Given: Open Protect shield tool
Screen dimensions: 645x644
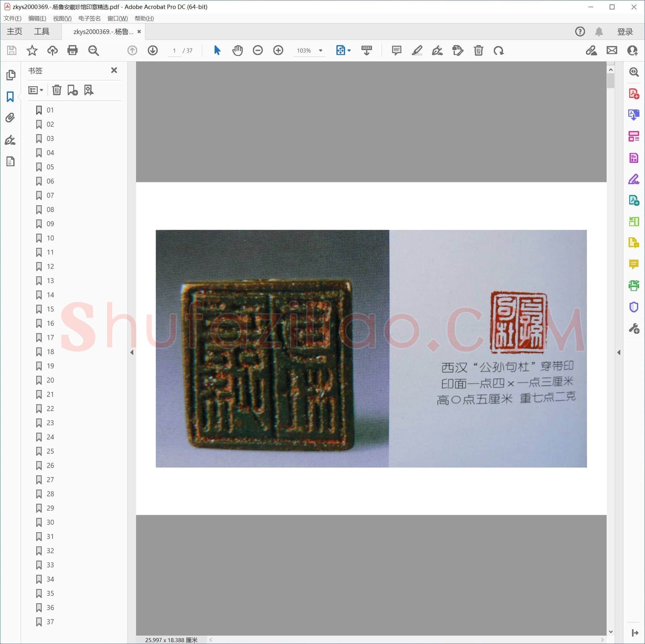Looking at the screenshot, I should (634, 307).
